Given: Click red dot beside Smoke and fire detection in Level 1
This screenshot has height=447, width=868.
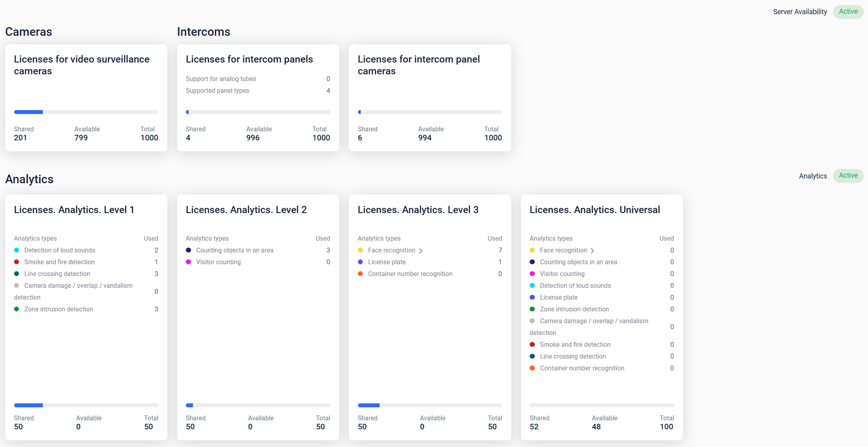Looking at the screenshot, I should pos(17,262).
